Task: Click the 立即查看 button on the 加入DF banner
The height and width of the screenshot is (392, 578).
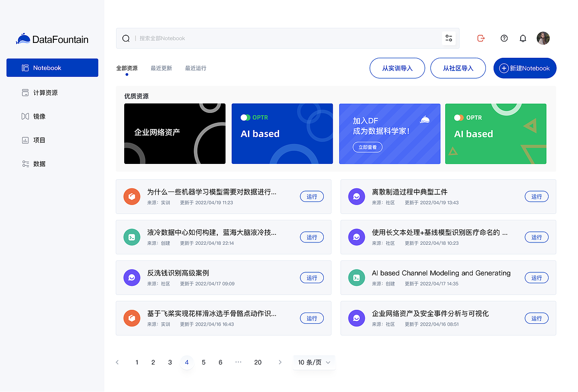Action: coord(367,147)
